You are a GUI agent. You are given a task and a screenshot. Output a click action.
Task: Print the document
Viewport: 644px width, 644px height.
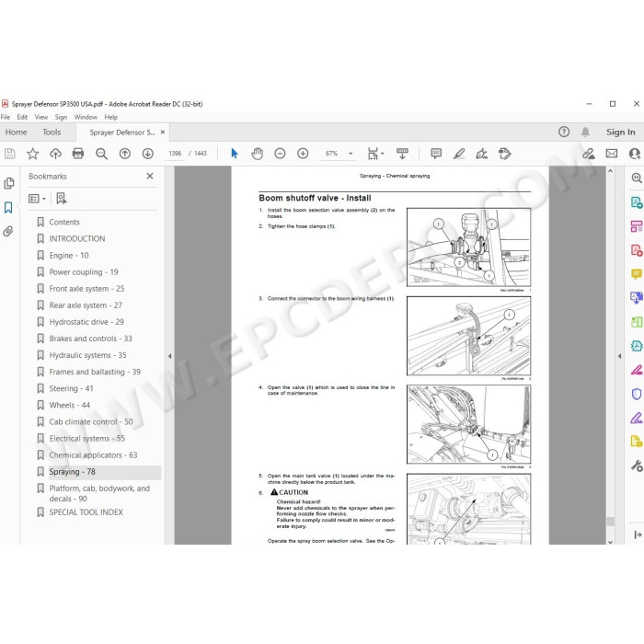tap(78, 154)
